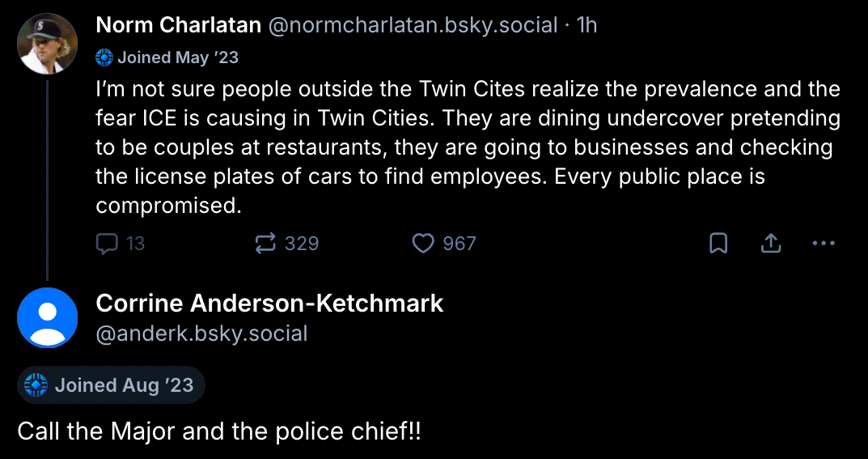The width and height of the screenshot is (868, 459).
Task: Click the Corrine Anderson-Ketchmark display name
Action: [269, 304]
